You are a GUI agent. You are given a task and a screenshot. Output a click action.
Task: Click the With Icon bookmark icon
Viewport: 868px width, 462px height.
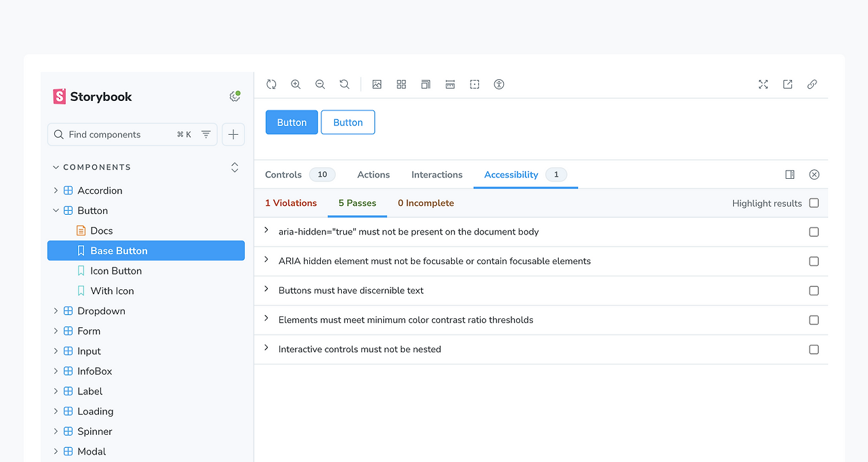81,291
